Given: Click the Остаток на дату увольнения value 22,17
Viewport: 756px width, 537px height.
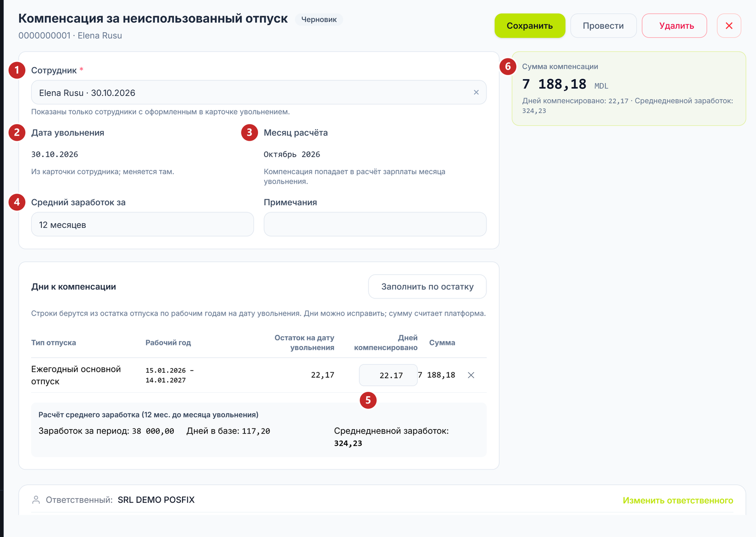Looking at the screenshot, I should 323,375.
